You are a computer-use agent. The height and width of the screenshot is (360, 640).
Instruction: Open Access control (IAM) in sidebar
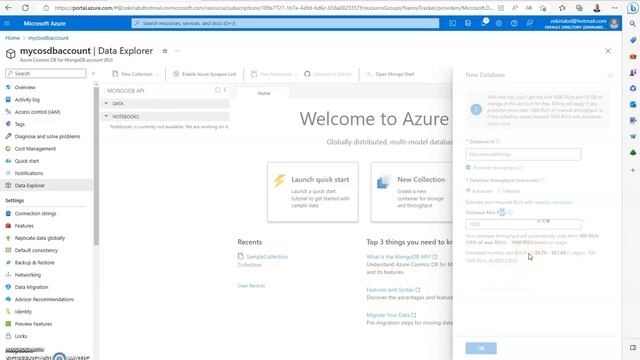[37, 112]
